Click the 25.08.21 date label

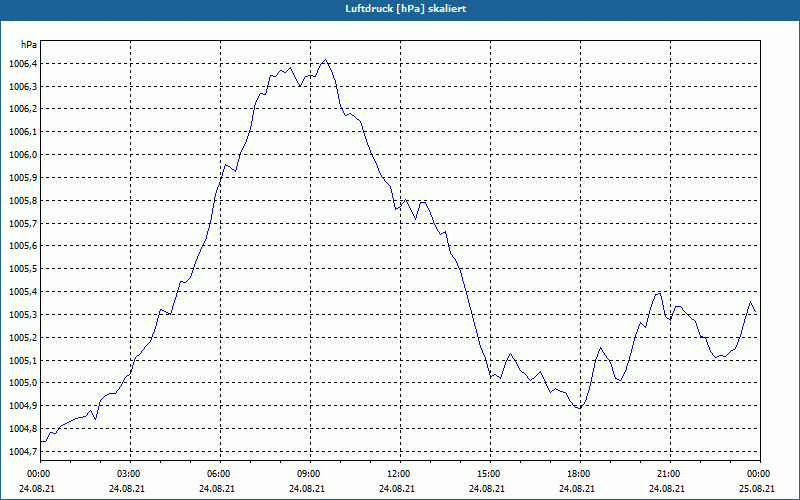pos(757,489)
